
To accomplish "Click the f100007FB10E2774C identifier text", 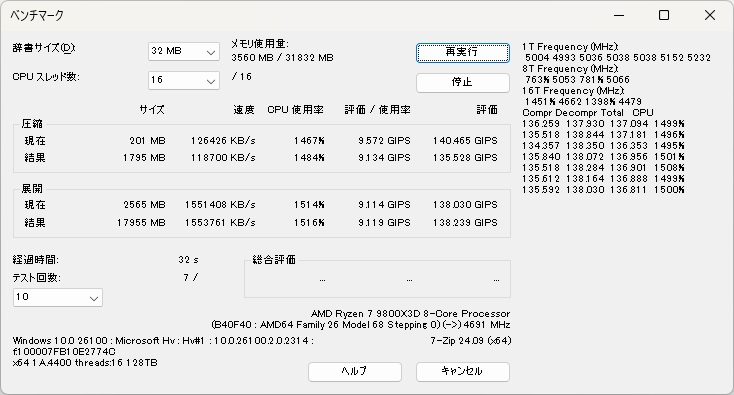I will pos(64,351).
